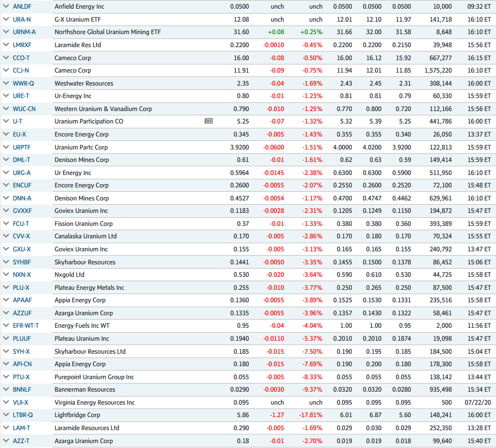Select the Nxgold Ltd name
The image size is (496, 448).
pyautogui.click(x=69, y=275)
